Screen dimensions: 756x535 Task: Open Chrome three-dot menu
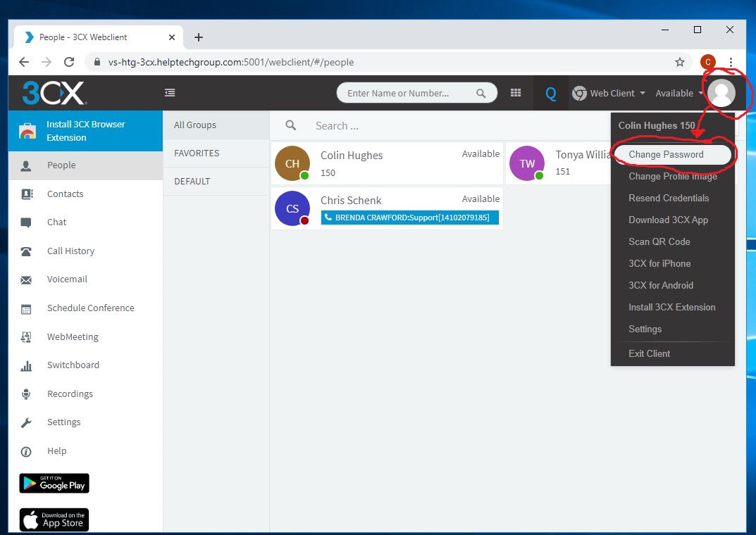coord(731,62)
